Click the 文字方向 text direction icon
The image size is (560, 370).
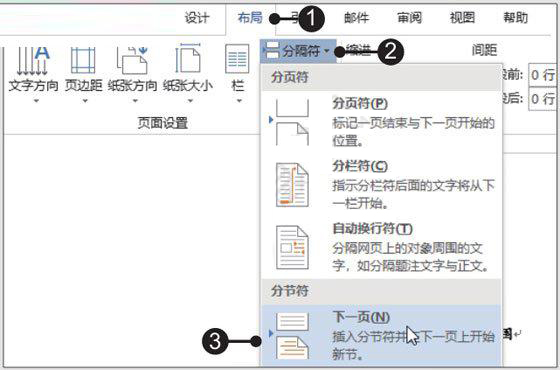[33, 60]
